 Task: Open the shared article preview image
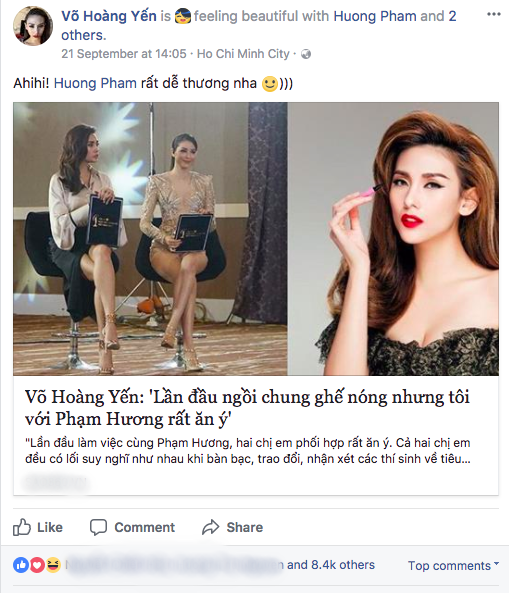[x=256, y=239]
